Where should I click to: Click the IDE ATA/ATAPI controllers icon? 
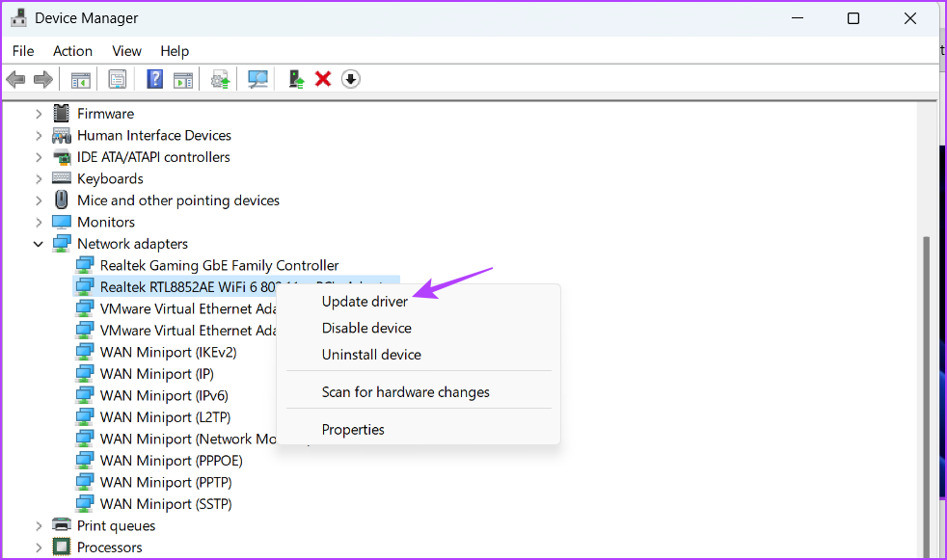click(62, 157)
